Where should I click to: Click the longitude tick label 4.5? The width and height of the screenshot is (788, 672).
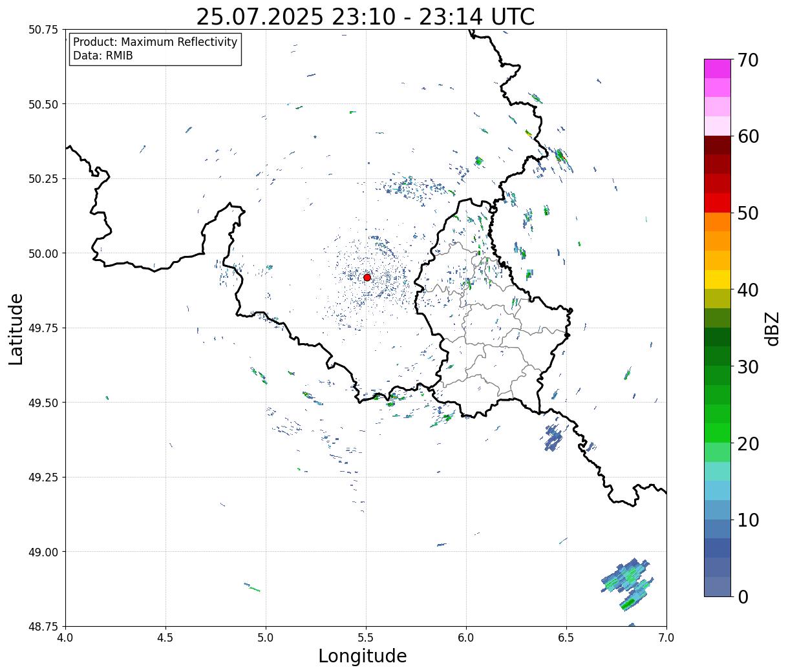[x=165, y=637]
